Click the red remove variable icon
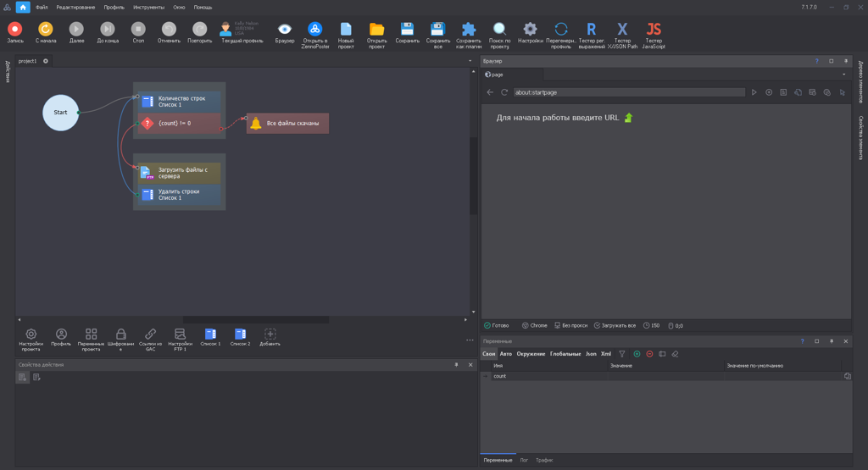 click(649, 354)
